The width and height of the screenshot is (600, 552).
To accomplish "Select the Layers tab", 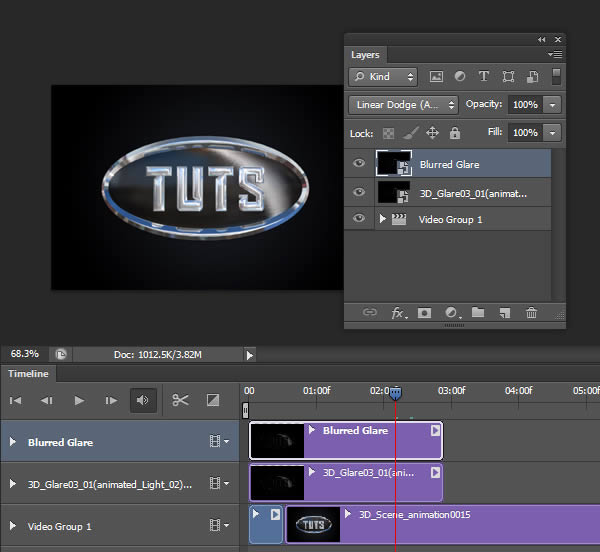I will tap(365, 55).
